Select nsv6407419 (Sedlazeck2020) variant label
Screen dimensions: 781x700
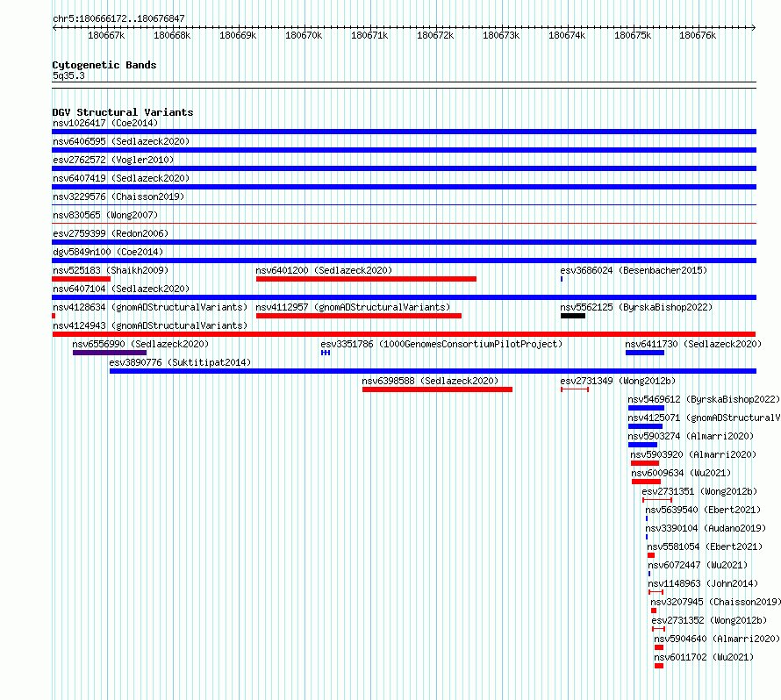[121, 178]
